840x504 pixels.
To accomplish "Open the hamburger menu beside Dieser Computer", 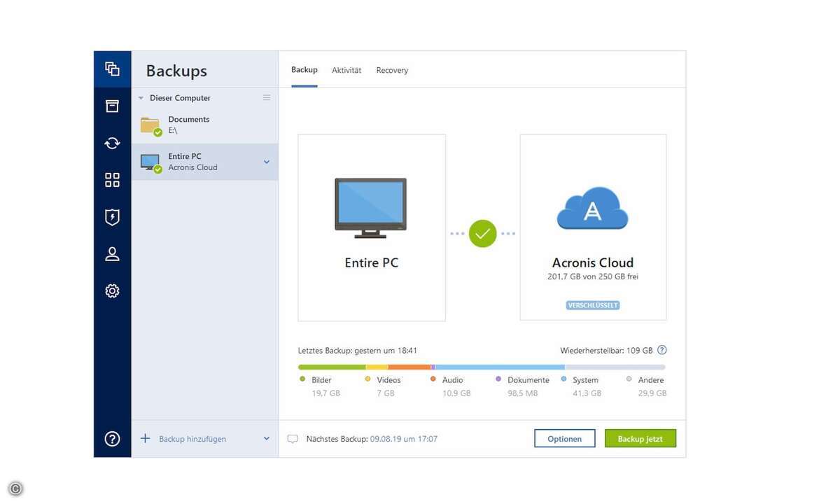I will [x=267, y=98].
